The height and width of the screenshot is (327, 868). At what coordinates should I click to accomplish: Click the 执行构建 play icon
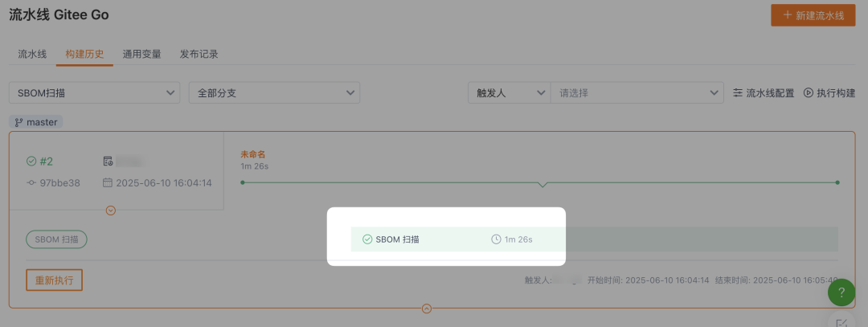coord(809,93)
